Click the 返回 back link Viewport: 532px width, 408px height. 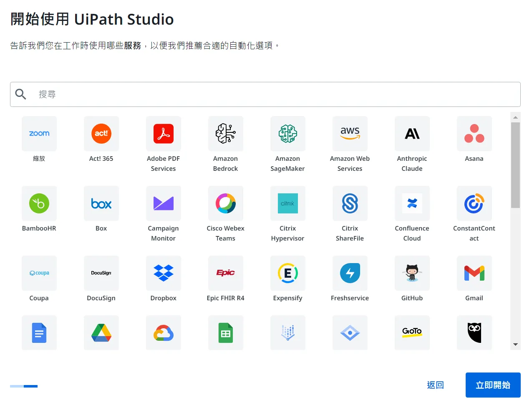(x=436, y=385)
